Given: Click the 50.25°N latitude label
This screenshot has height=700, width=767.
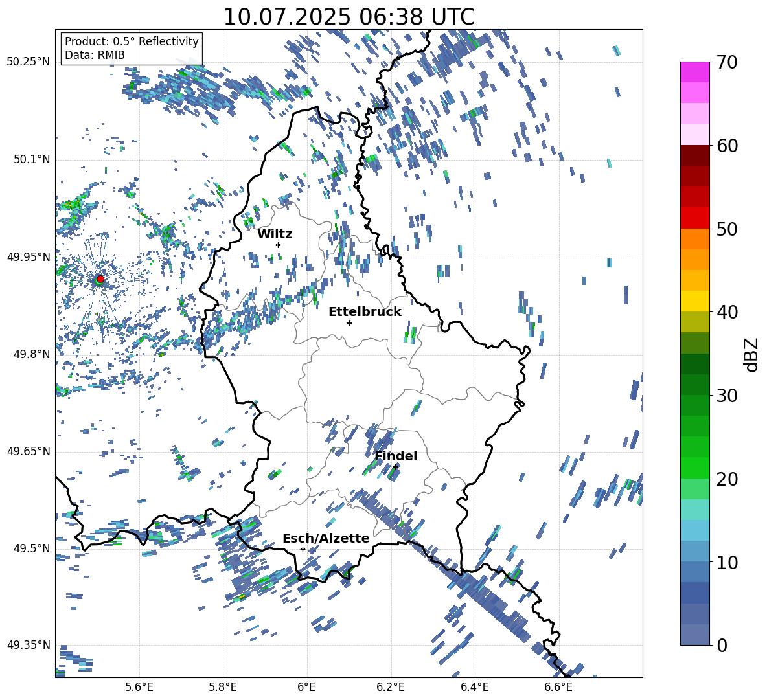Looking at the screenshot, I should (x=29, y=62).
